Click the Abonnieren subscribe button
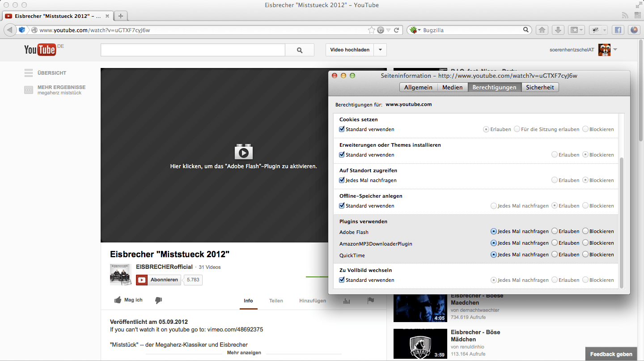This screenshot has width=644, height=361. point(159,280)
